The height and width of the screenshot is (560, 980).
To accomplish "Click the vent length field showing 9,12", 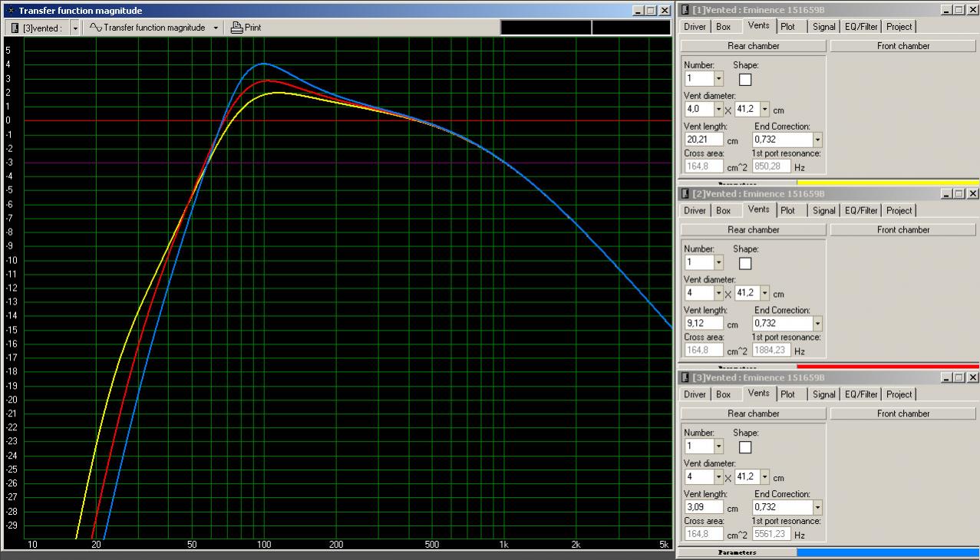I will 704,324.
